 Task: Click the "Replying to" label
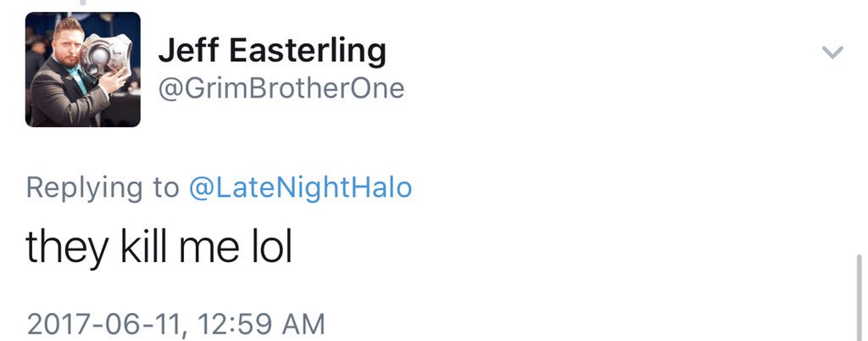[x=103, y=187]
